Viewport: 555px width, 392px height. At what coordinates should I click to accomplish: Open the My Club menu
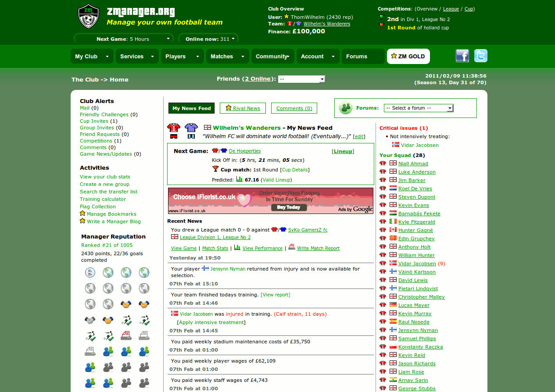[92, 56]
